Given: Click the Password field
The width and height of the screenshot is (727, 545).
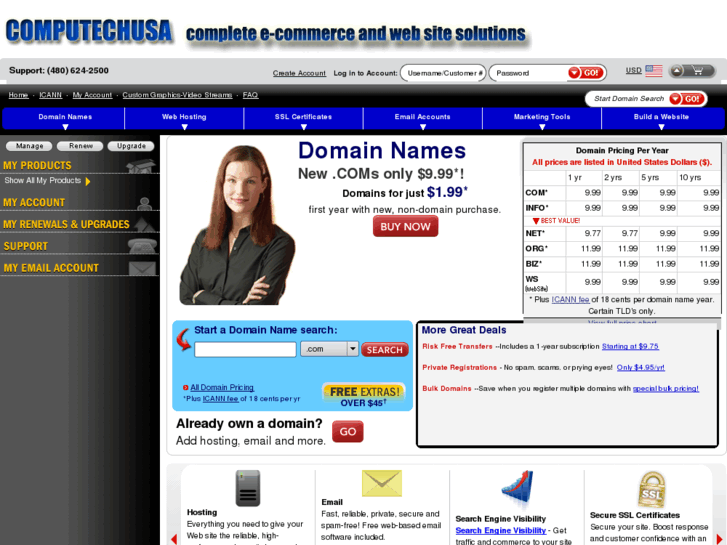Looking at the screenshot, I should point(529,73).
